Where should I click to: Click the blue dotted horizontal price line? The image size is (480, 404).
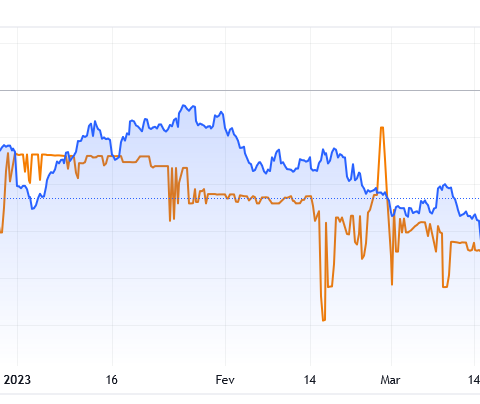coord(240,199)
